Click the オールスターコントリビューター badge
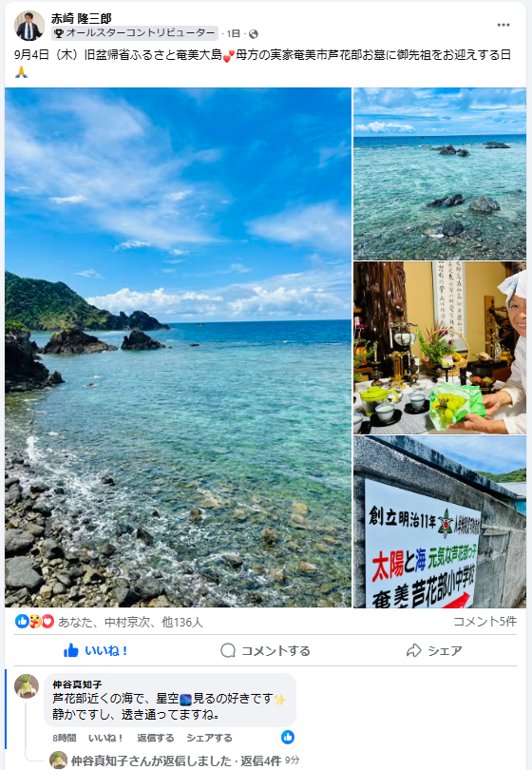 135,33
